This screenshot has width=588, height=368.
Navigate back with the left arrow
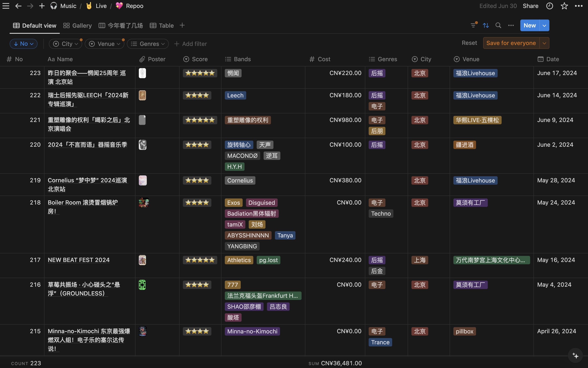point(18,6)
